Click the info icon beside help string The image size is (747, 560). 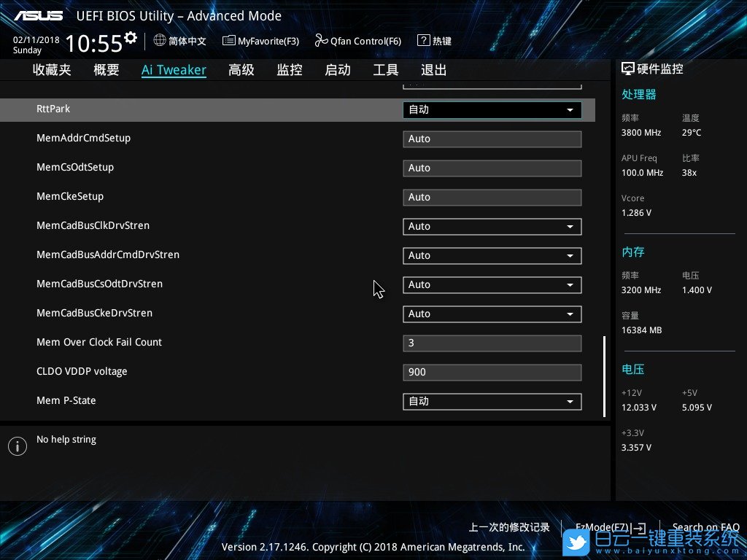(x=17, y=446)
